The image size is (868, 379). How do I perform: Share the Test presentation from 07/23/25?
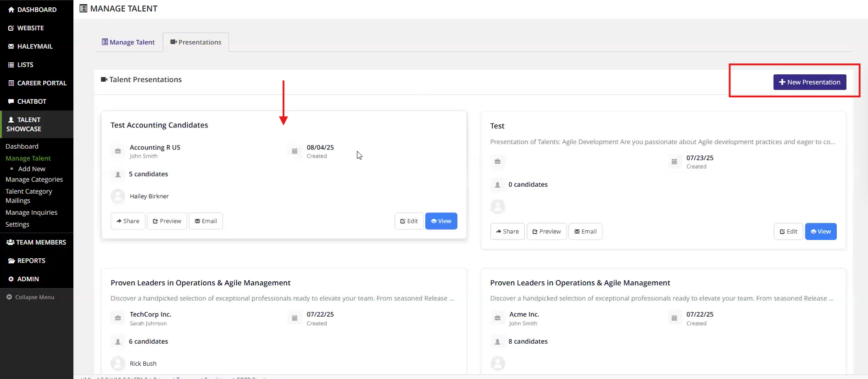[507, 232]
